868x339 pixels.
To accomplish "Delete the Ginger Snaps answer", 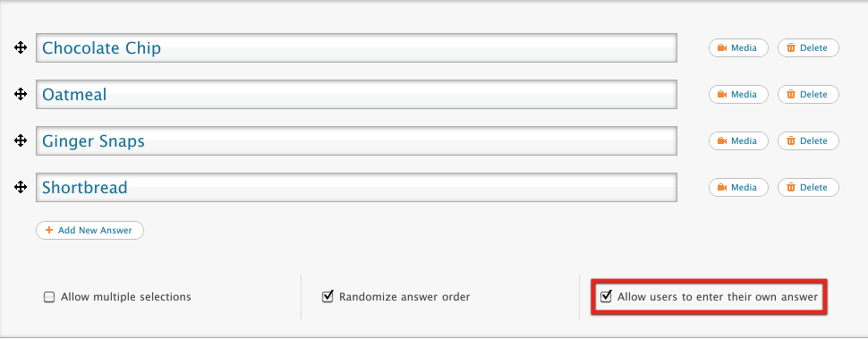I will tap(808, 141).
